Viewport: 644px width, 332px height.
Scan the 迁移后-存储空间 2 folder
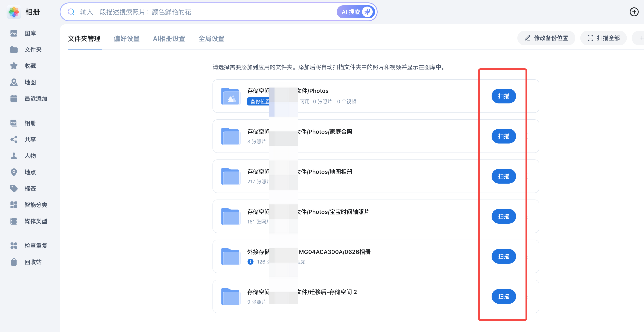(x=503, y=296)
